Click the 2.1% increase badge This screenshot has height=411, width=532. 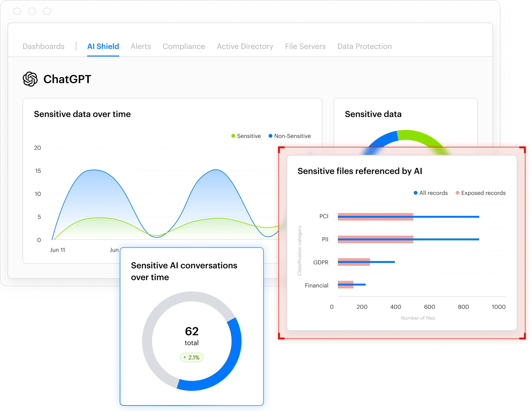(192, 358)
